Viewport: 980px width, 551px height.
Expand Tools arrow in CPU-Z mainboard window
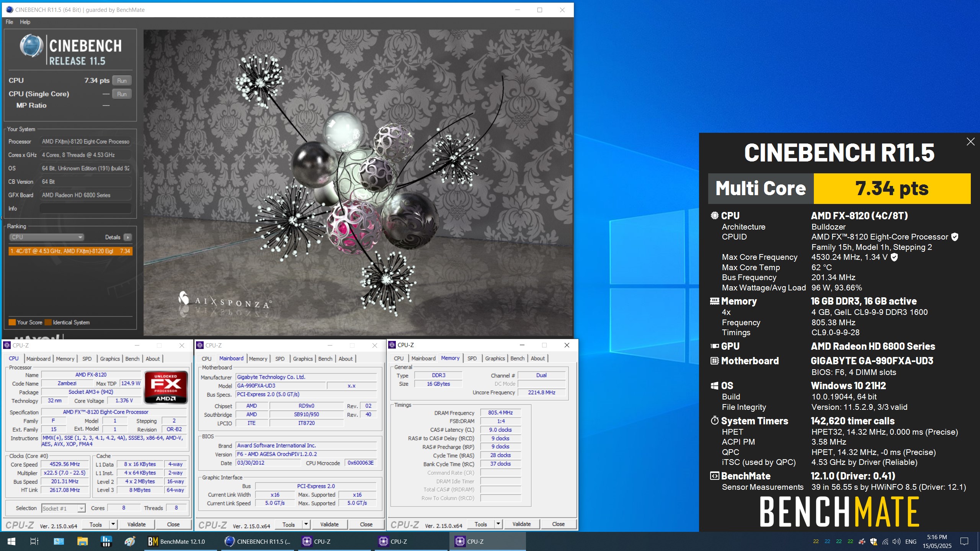click(306, 524)
